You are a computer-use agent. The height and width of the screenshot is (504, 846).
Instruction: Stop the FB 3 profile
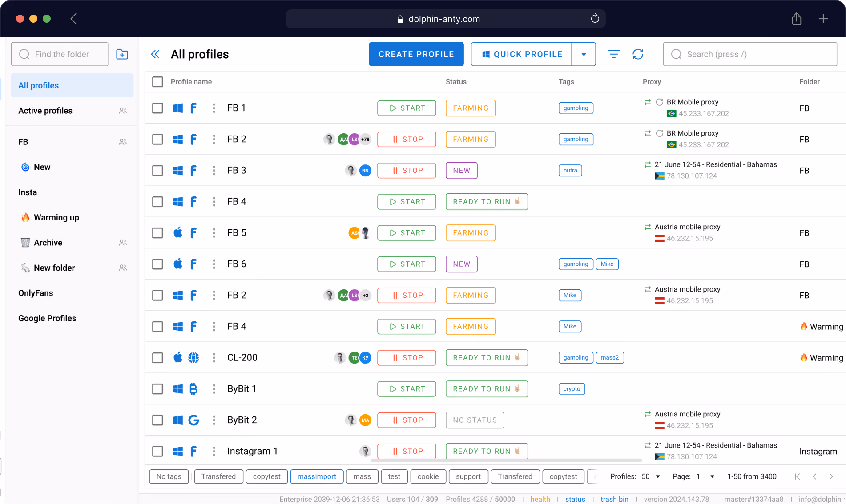tap(407, 170)
